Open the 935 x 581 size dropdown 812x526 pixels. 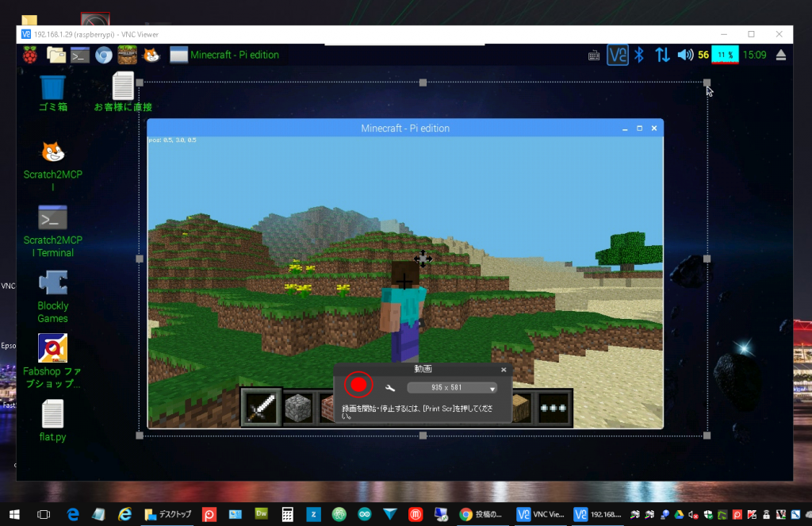coord(452,388)
